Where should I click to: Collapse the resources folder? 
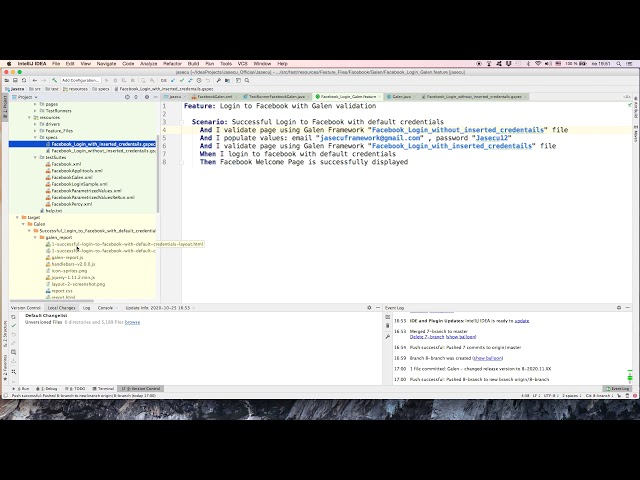(x=29, y=118)
